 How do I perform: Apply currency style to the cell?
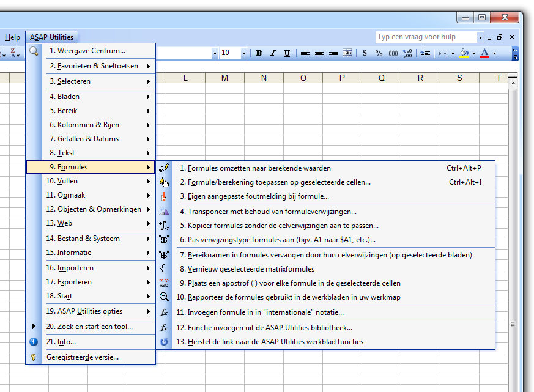364,53
